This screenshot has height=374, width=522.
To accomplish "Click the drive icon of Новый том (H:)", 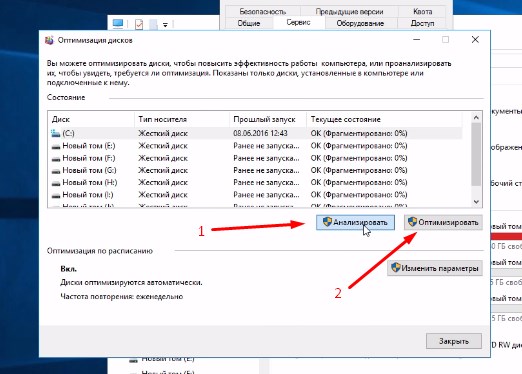I will coord(56,183).
